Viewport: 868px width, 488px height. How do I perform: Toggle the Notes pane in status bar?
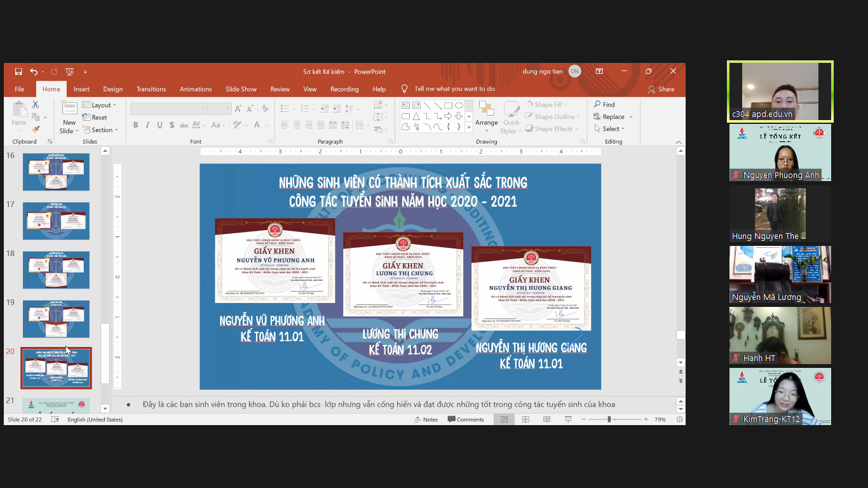click(426, 419)
